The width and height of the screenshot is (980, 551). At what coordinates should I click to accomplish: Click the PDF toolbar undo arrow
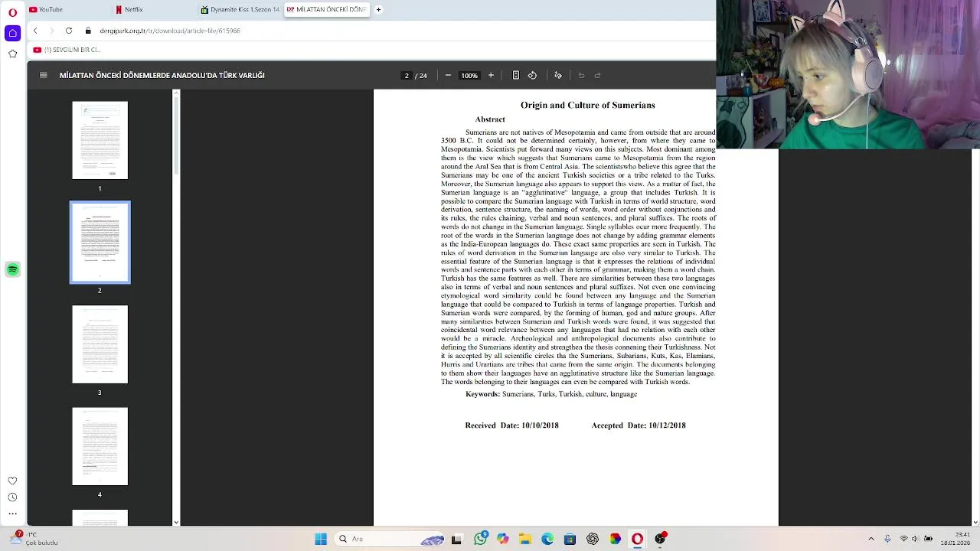click(x=581, y=75)
